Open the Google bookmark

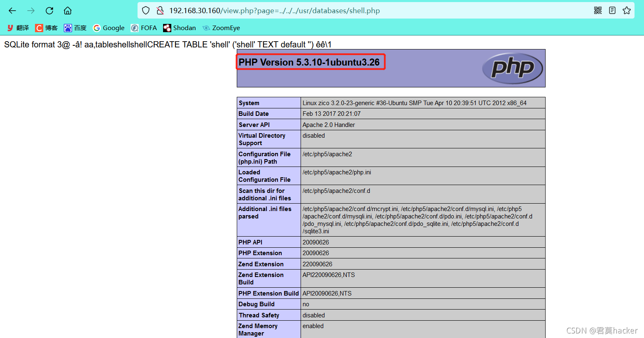pos(109,28)
